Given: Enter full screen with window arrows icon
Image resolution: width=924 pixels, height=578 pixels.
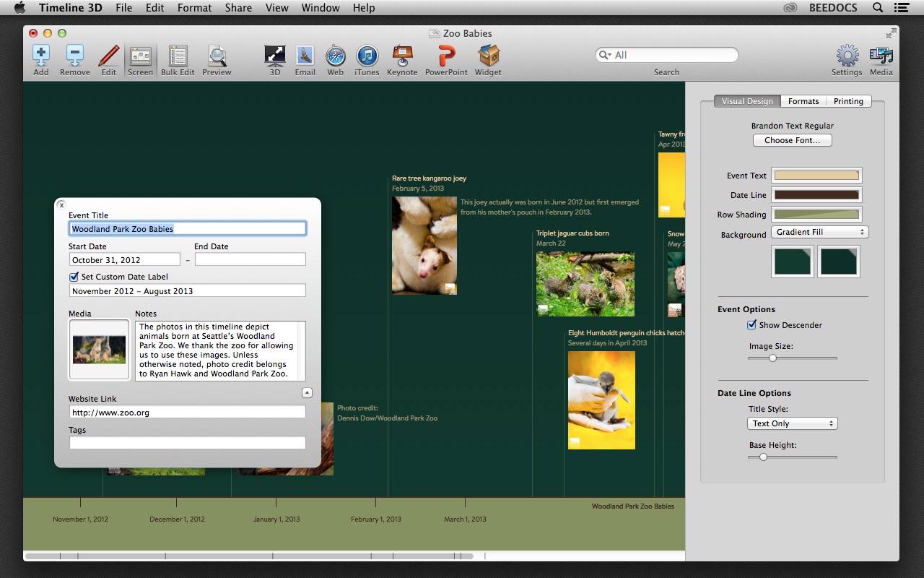Looking at the screenshot, I should click(x=892, y=33).
